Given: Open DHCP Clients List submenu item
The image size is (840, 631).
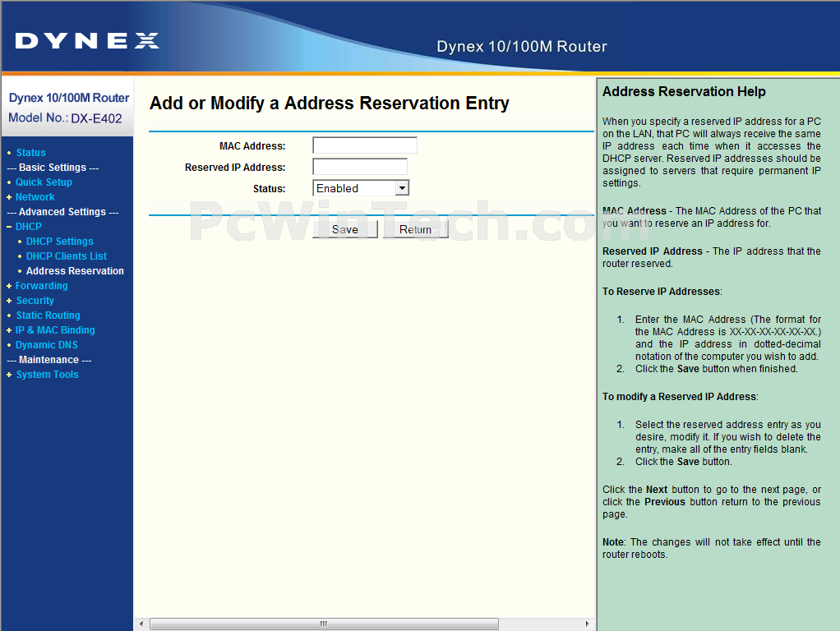Looking at the screenshot, I should click(x=67, y=256).
